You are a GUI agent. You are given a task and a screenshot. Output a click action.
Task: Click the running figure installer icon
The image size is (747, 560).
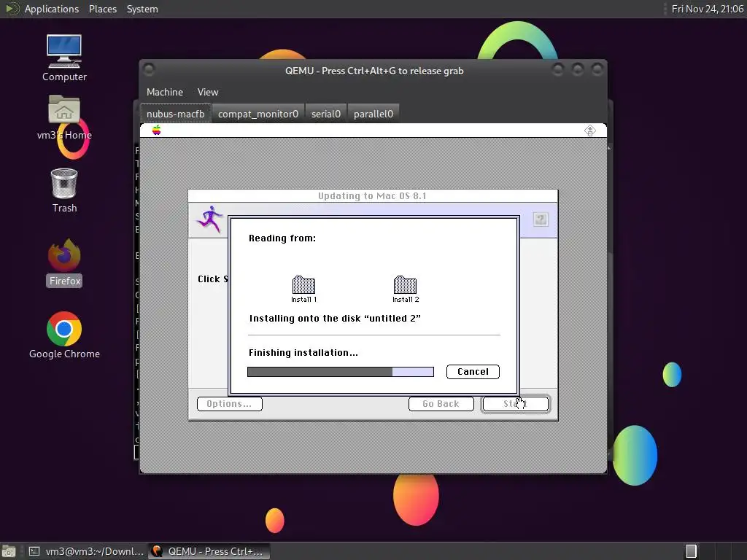pos(210,219)
